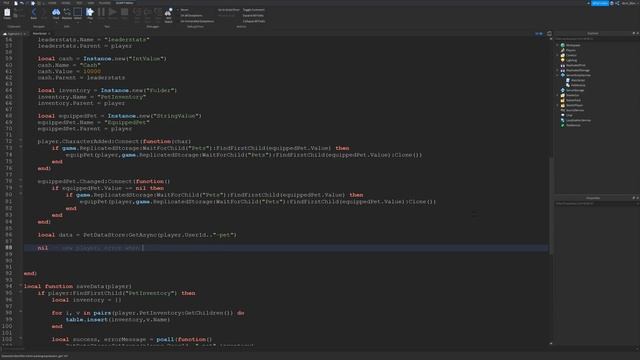The image size is (640, 360).
Task: Click the Pause playback icon
Action: point(101,13)
